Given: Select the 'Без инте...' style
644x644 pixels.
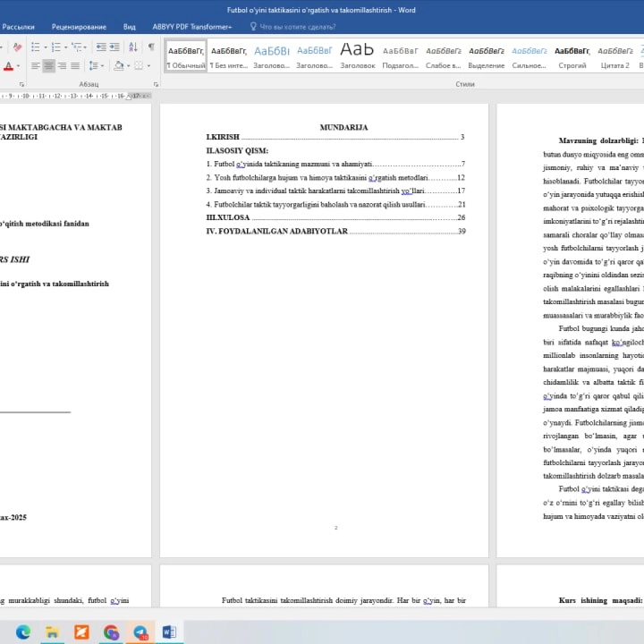Looking at the screenshot, I should (229, 56).
